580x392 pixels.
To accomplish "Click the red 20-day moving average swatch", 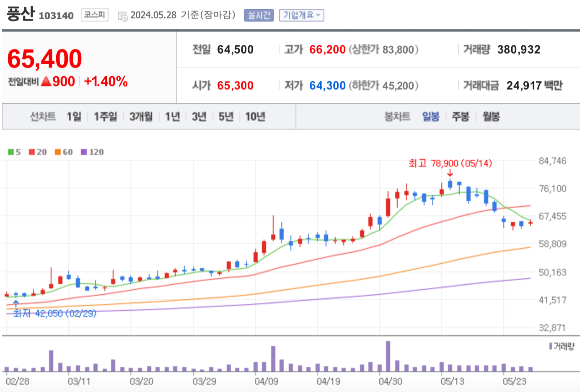I will click(32, 152).
